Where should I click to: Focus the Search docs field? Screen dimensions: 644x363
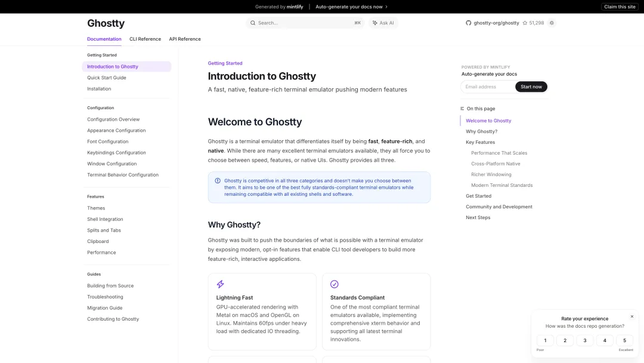[x=305, y=23]
